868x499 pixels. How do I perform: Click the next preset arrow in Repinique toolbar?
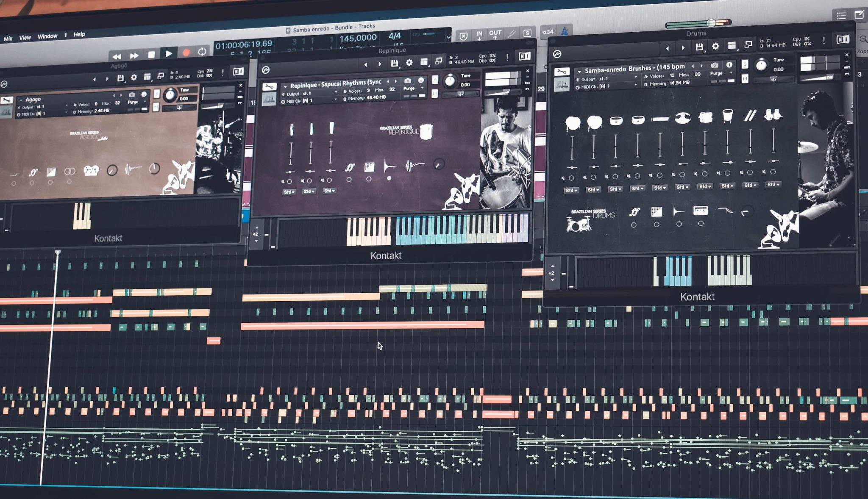[380, 64]
